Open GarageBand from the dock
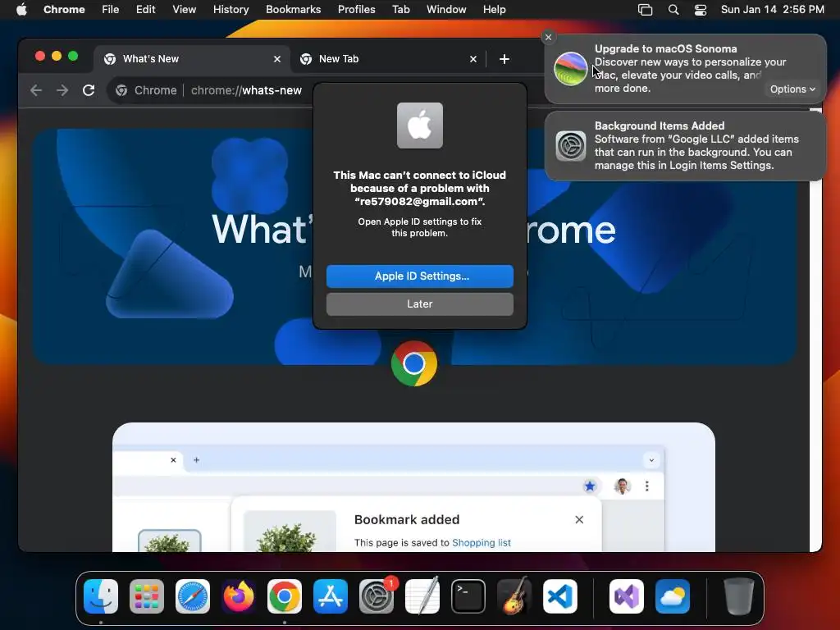 point(514,596)
